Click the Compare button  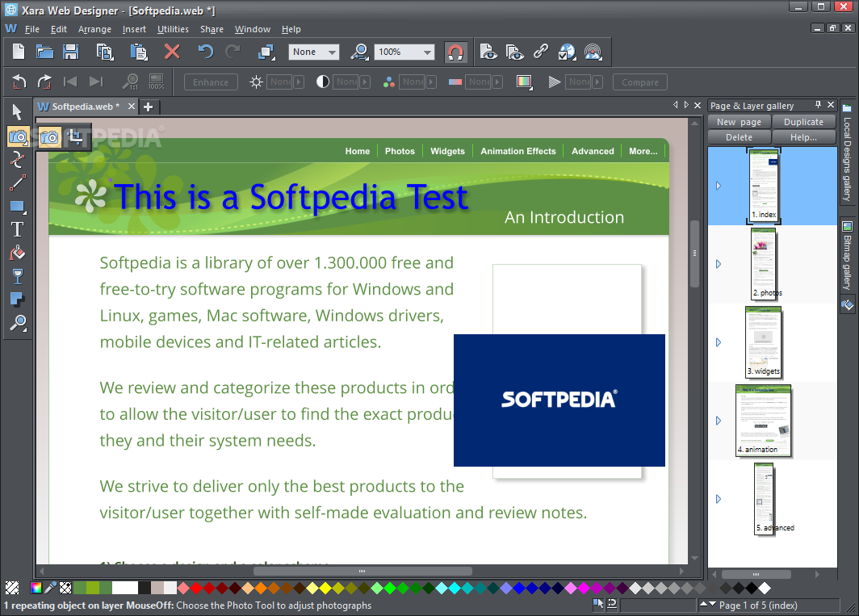click(x=640, y=82)
